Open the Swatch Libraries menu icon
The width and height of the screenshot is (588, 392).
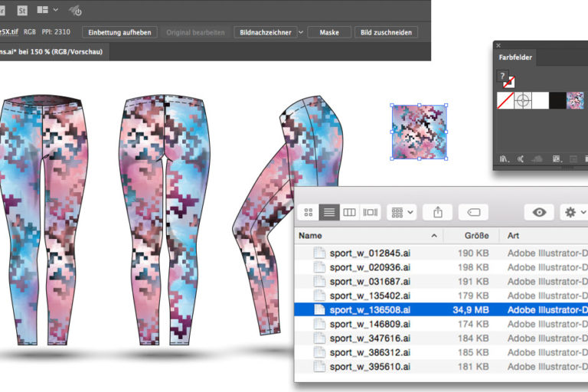[x=504, y=158]
